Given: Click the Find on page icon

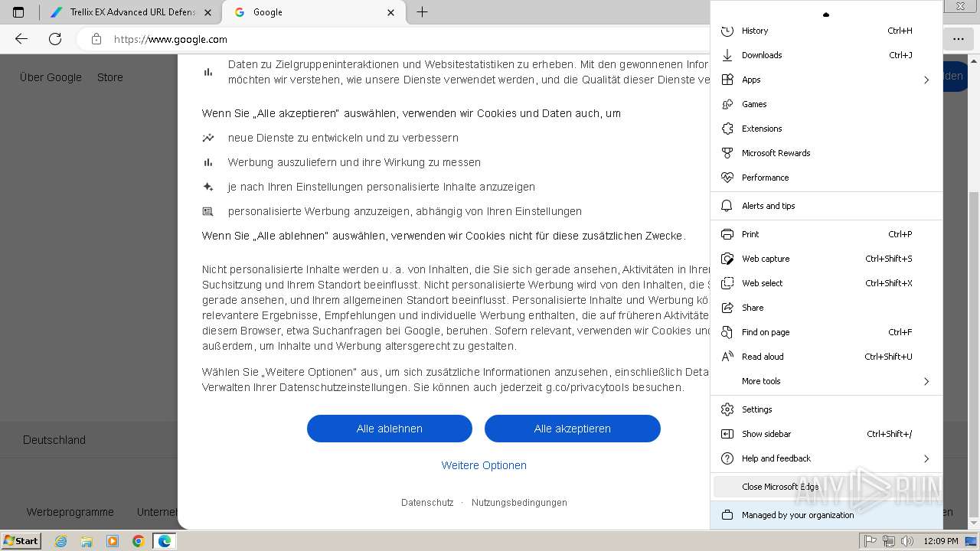Looking at the screenshot, I should 727,332.
